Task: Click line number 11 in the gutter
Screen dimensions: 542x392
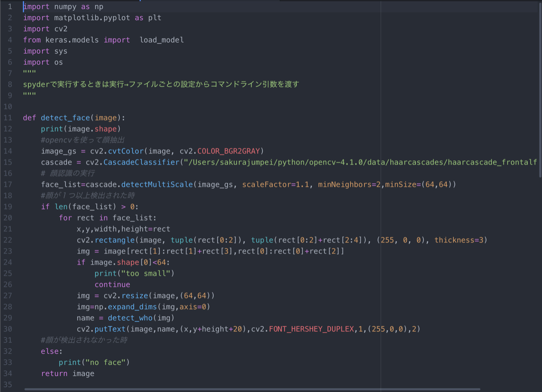Action: 8,118
